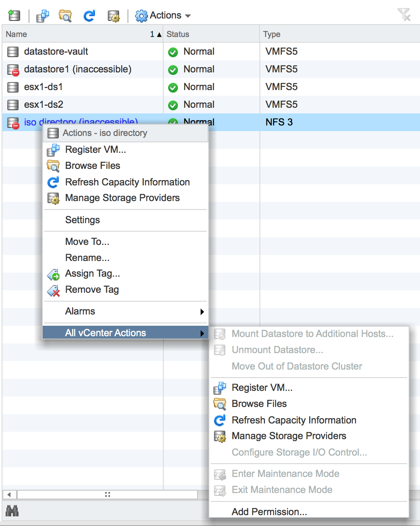This screenshot has width=420, height=526.
Task: Click the Actions - iso directory menu header
Action: [x=126, y=133]
